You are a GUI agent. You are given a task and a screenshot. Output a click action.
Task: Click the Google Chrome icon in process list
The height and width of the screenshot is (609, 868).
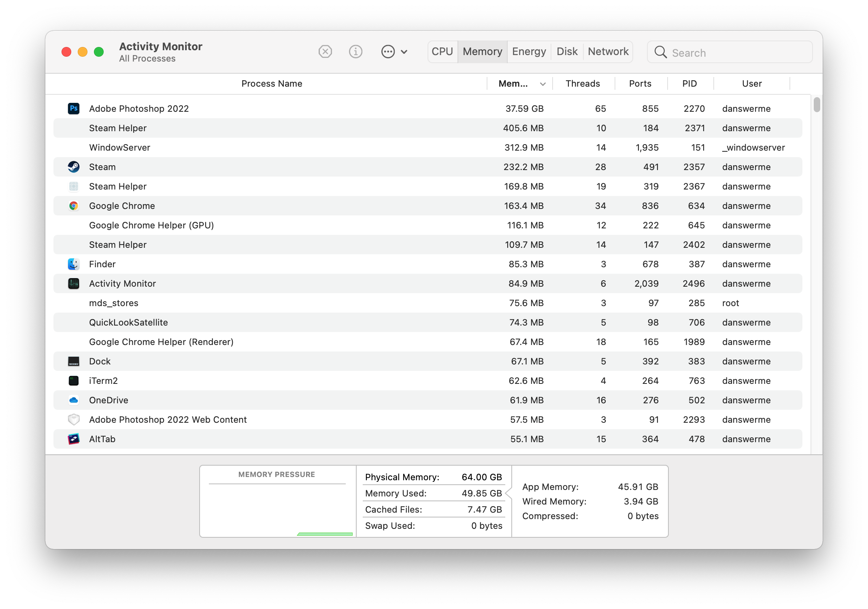pyautogui.click(x=74, y=206)
